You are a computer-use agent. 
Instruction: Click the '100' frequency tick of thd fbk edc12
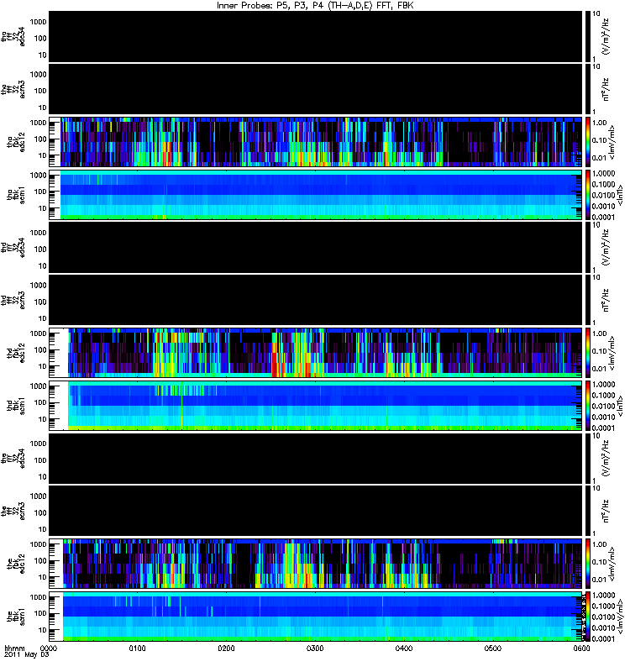click(40, 350)
